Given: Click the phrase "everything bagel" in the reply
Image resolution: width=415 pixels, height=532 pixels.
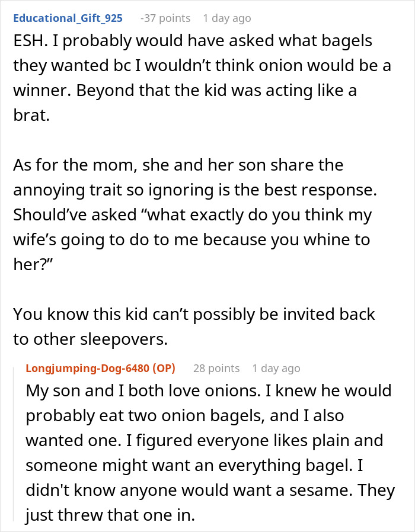Looking at the screenshot, I should point(320,466).
